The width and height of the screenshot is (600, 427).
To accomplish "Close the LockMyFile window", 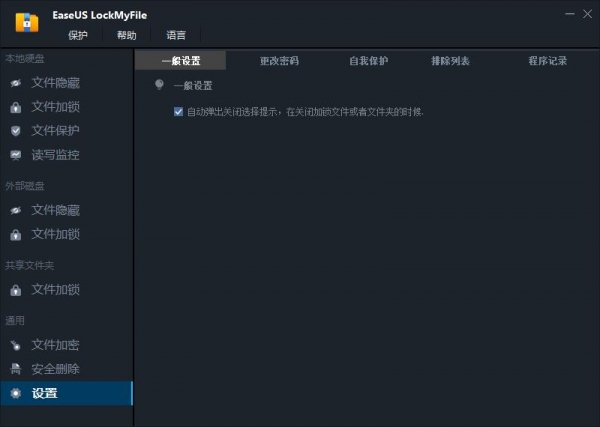I will tap(587, 14).
